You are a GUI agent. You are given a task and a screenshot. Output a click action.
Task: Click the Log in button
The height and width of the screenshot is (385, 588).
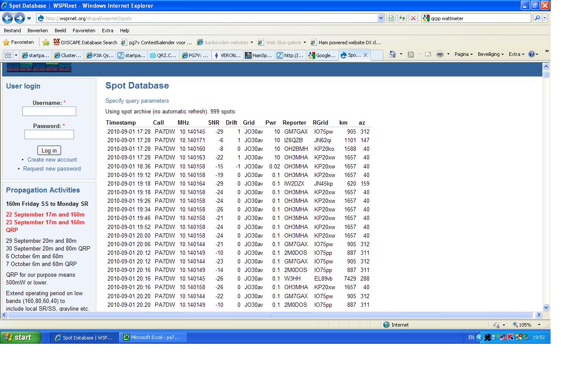49,150
